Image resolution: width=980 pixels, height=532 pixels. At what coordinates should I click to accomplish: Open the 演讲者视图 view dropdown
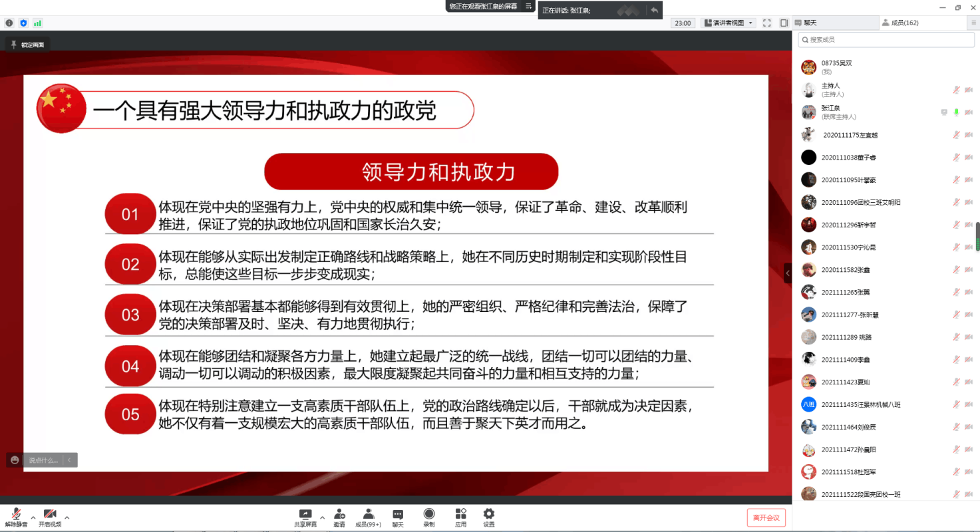pos(728,23)
